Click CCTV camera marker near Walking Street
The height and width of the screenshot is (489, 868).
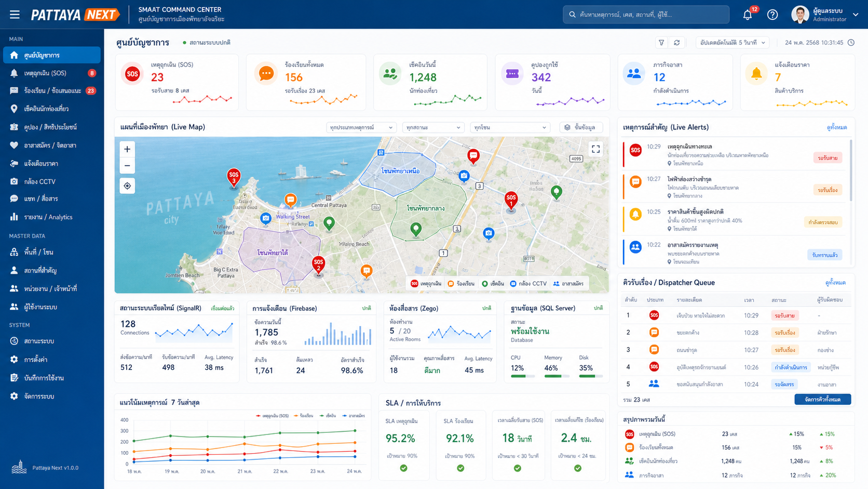[x=266, y=218]
